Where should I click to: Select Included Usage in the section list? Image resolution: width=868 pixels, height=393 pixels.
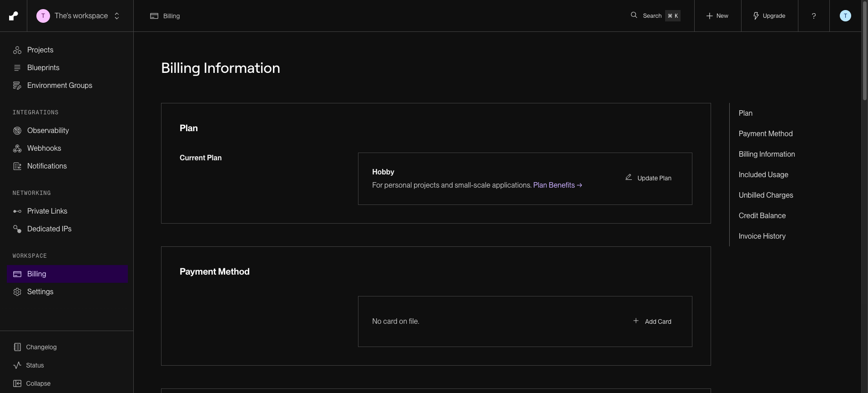point(763,174)
